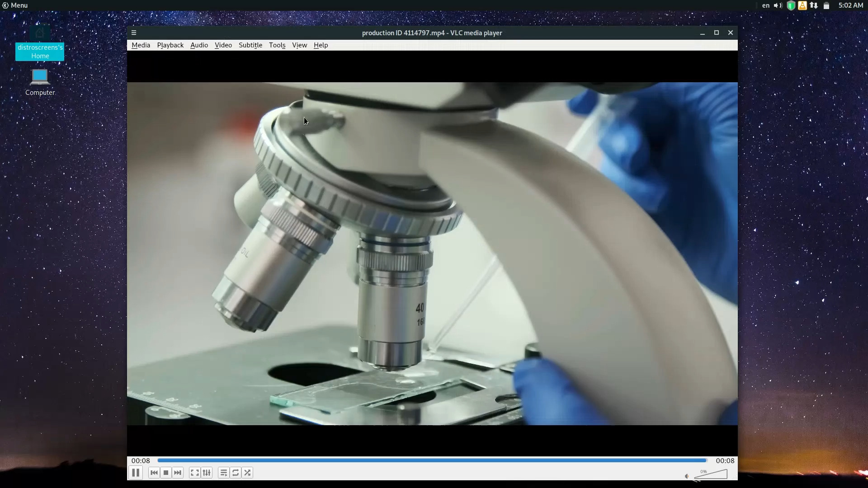This screenshot has height=488, width=868.
Task: Open the window menu hamburger icon
Action: tap(134, 33)
